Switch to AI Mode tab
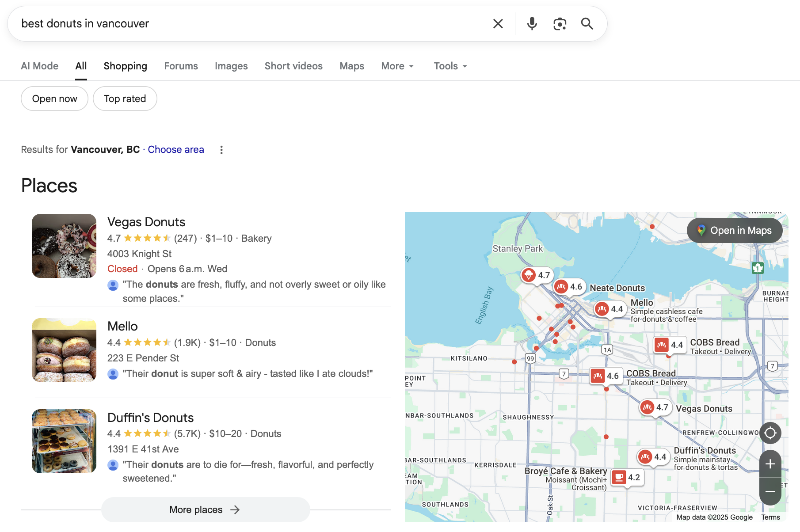This screenshot has width=800, height=532. click(40, 66)
